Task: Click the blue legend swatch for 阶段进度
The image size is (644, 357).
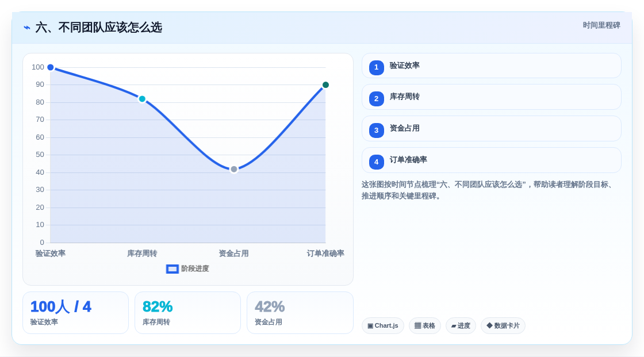Action: pos(172,269)
